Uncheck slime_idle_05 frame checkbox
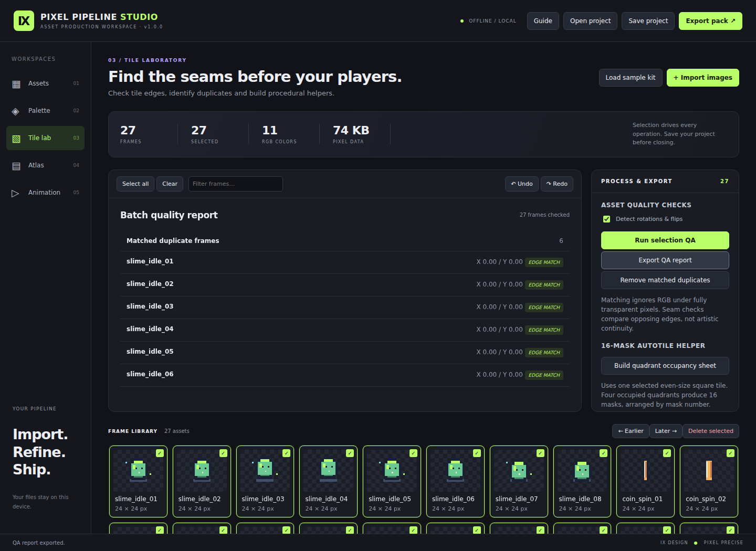The height and width of the screenshot is (551, 756). click(x=413, y=453)
